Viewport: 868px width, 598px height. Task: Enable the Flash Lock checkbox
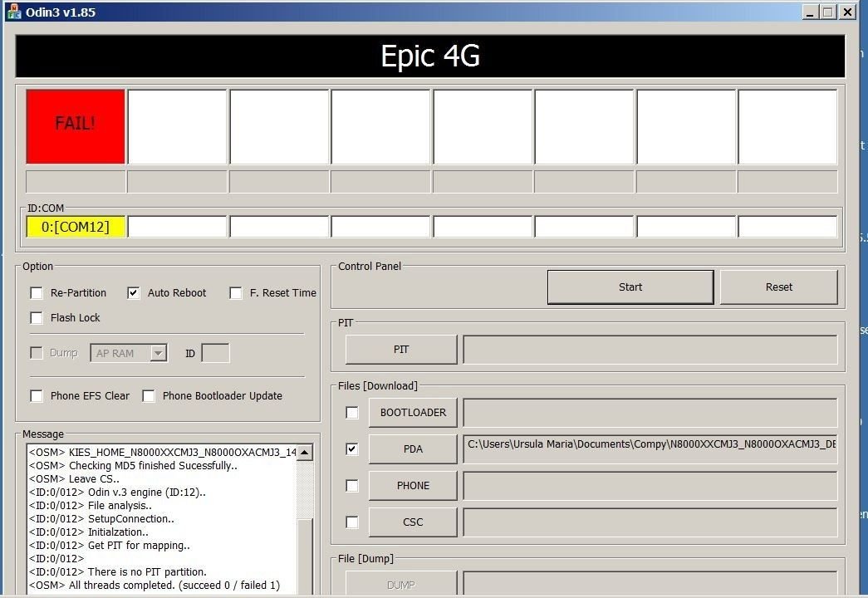click(x=37, y=318)
